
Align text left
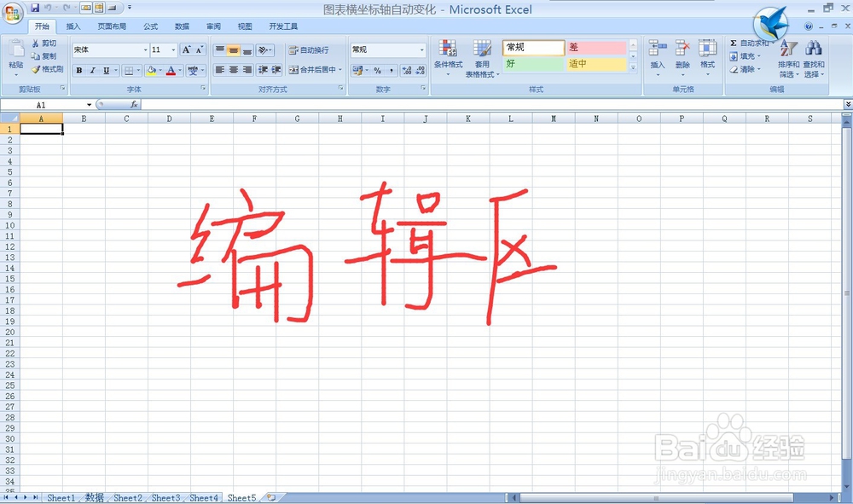(220, 70)
